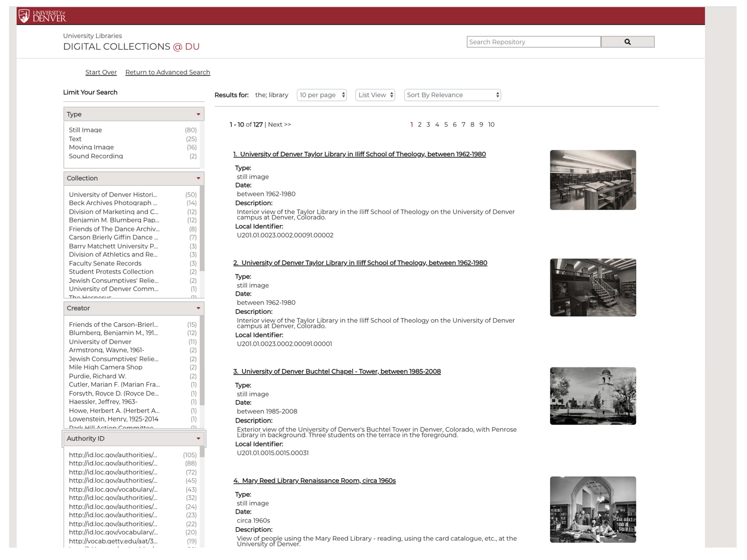Open the 10 per page dropdown

(322, 95)
